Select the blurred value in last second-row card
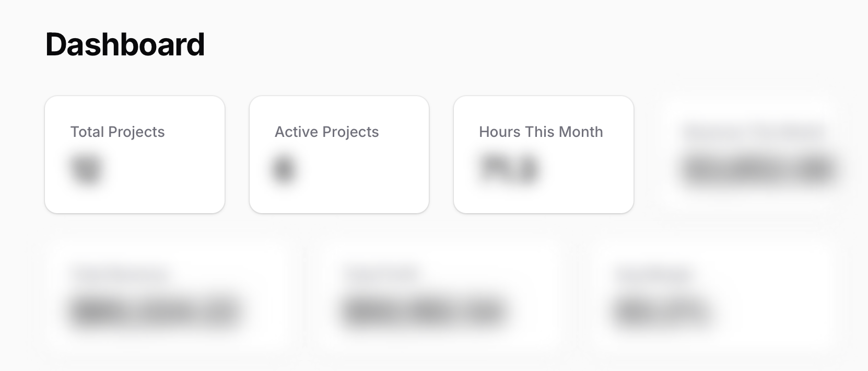The width and height of the screenshot is (868, 371). click(x=662, y=311)
